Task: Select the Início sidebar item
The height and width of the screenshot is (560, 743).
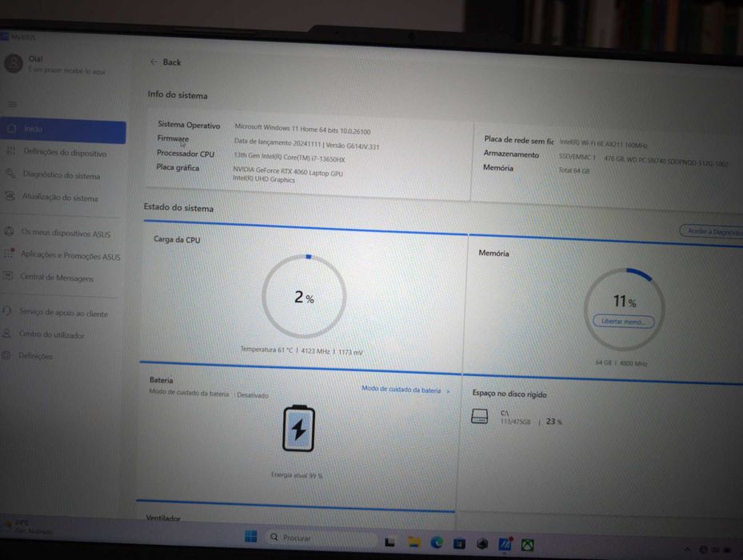Action: [63, 131]
